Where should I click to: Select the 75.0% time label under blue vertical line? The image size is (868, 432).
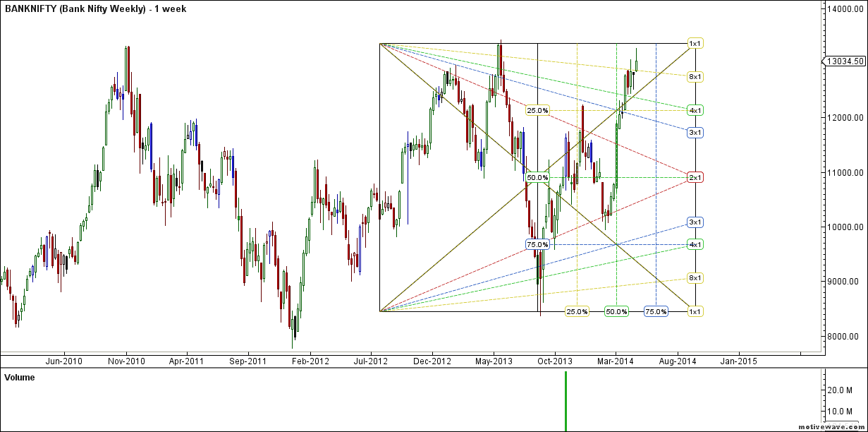pyautogui.click(x=656, y=311)
